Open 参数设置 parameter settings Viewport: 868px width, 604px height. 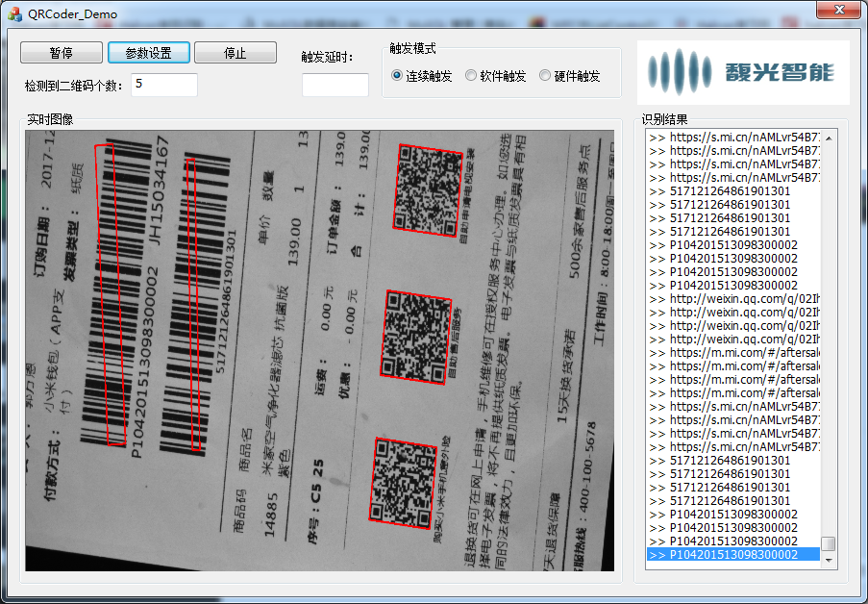coord(149,53)
